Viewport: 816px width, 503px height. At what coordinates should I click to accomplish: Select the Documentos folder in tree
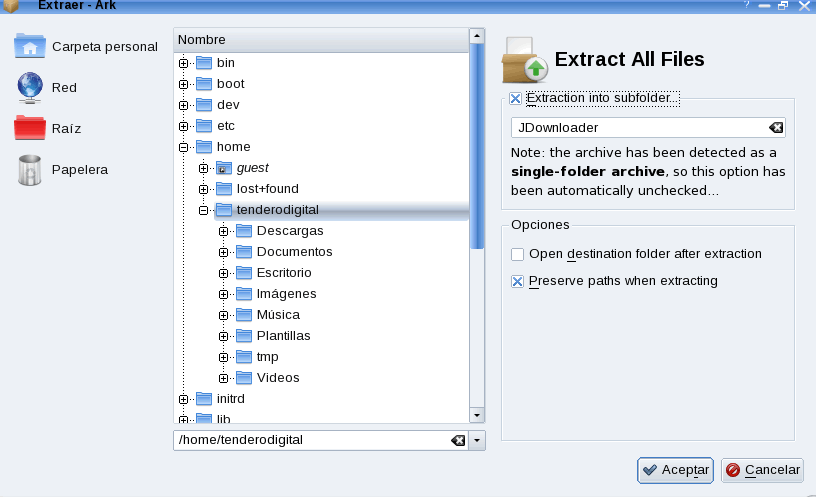(294, 252)
